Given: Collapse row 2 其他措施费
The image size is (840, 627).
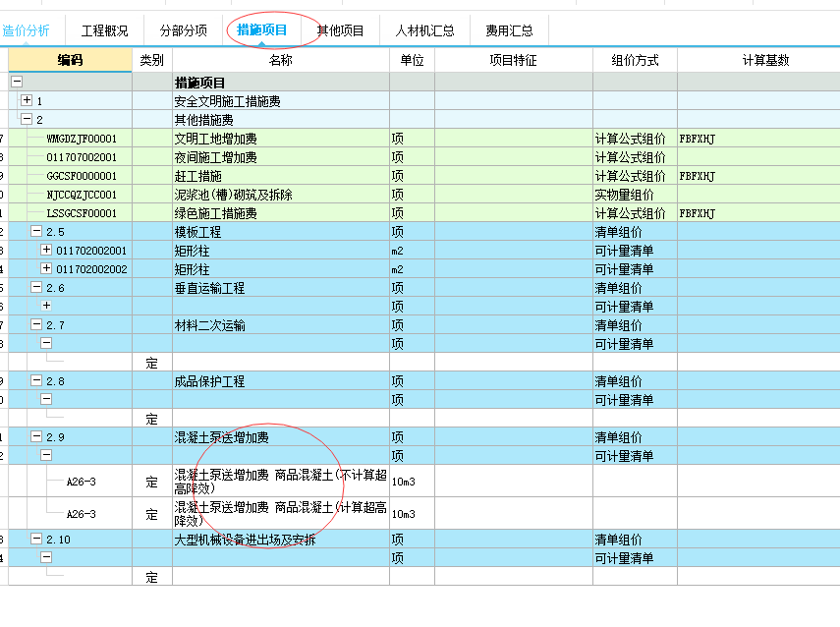Looking at the screenshot, I should pyautogui.click(x=27, y=119).
